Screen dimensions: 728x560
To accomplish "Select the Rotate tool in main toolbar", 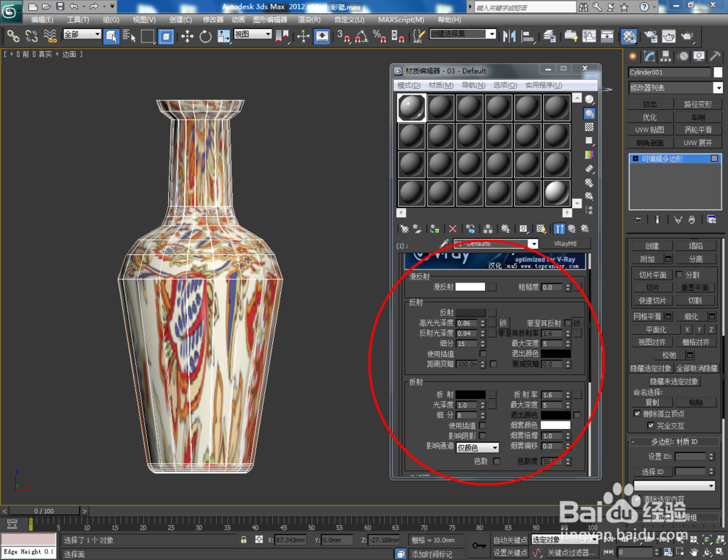I will 205,36.
